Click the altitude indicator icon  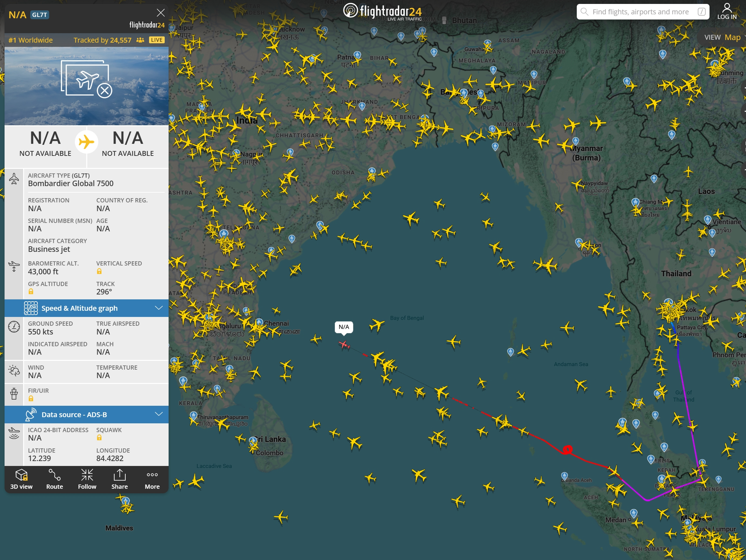point(14,266)
